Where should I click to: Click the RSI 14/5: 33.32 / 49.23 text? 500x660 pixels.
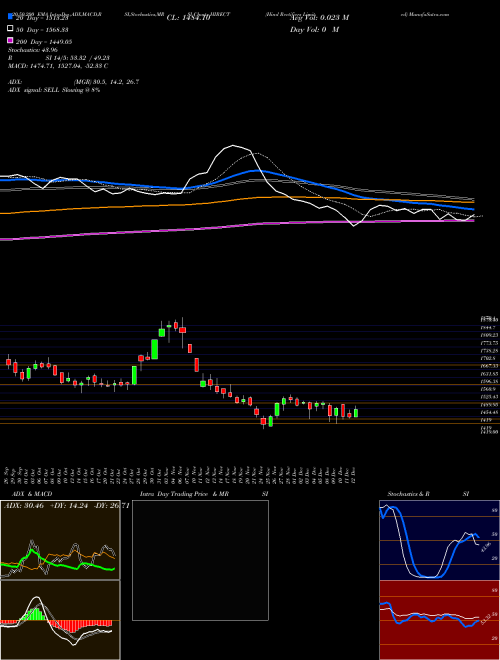tap(59, 58)
